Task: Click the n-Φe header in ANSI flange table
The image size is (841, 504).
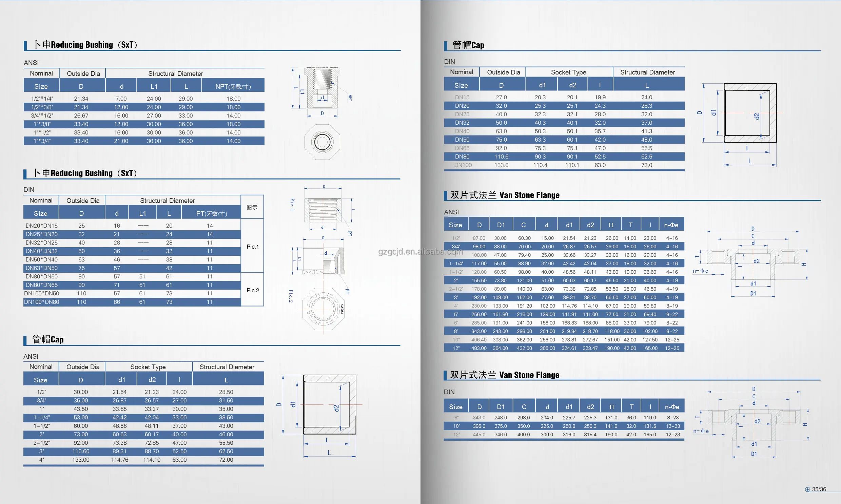Action: pyautogui.click(x=671, y=225)
